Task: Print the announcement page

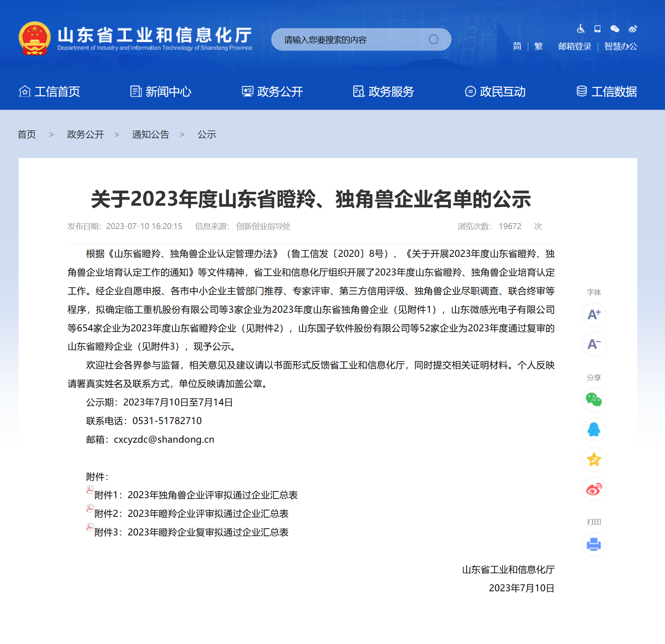Action: click(594, 545)
